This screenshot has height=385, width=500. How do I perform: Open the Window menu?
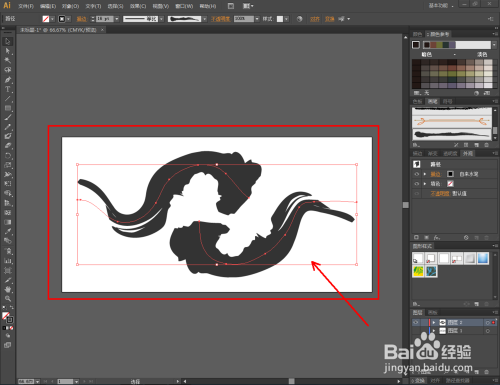(x=184, y=6)
